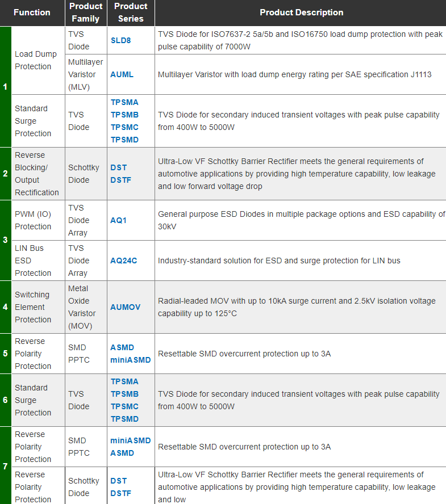Image resolution: width=446 pixels, height=504 pixels.
Task: Open the SLD8 product series link
Action: point(120,40)
